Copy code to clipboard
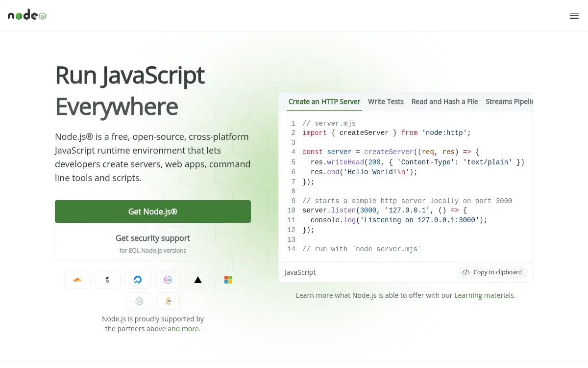This screenshot has height=368, width=588. coord(492,272)
